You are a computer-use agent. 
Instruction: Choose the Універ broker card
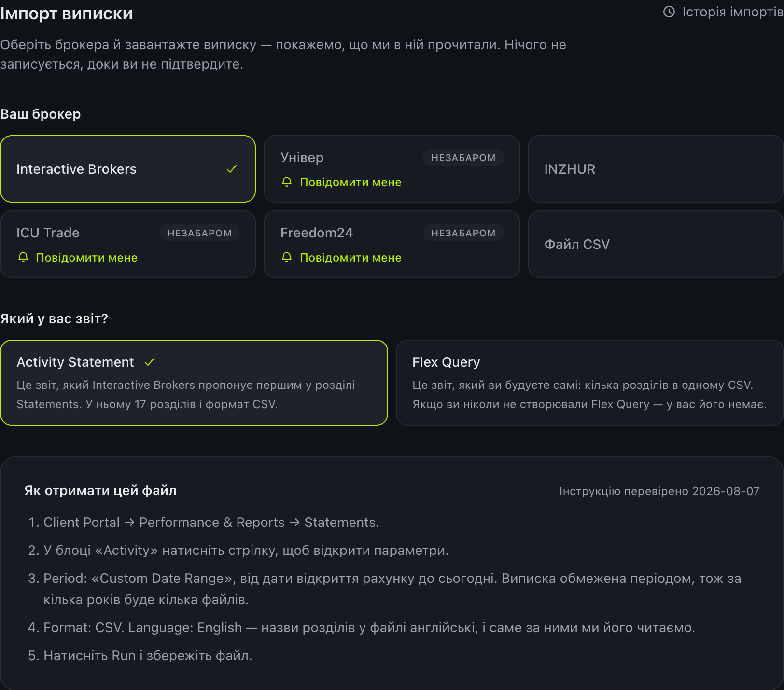(392, 169)
